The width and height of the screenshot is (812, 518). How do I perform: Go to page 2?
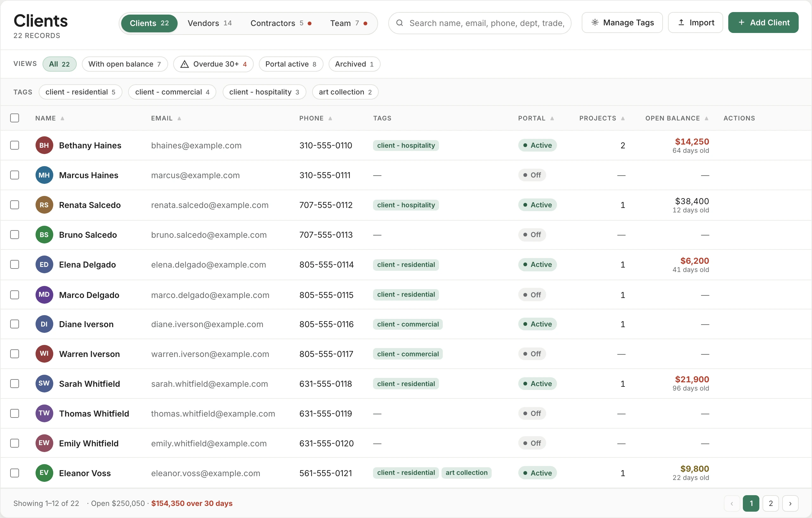771,503
